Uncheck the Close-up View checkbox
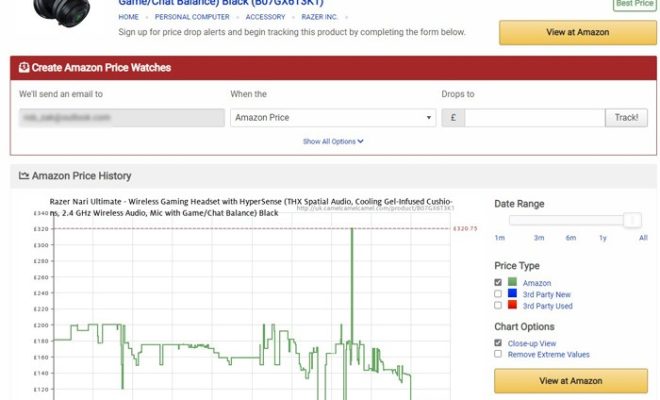The width and height of the screenshot is (660, 400). click(498, 343)
